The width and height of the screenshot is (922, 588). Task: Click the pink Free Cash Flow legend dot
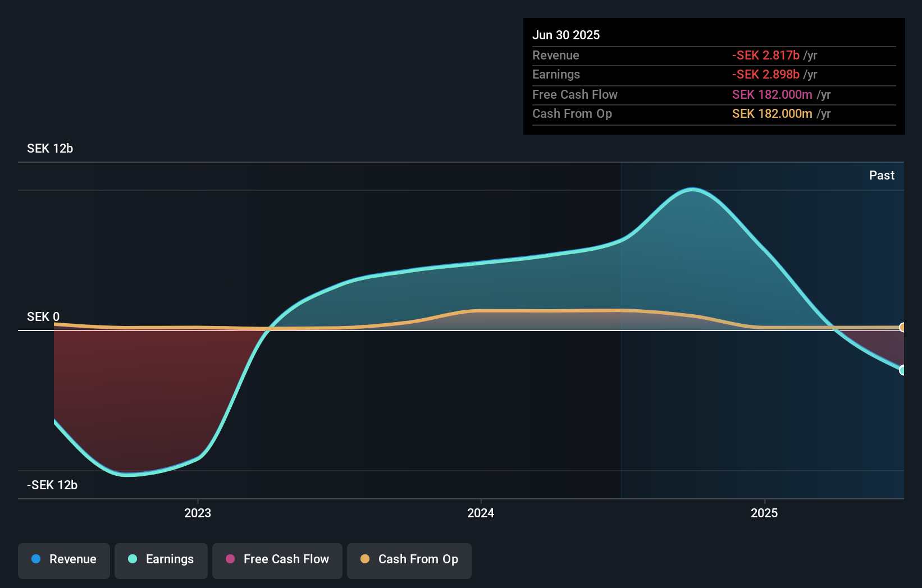(x=230, y=559)
